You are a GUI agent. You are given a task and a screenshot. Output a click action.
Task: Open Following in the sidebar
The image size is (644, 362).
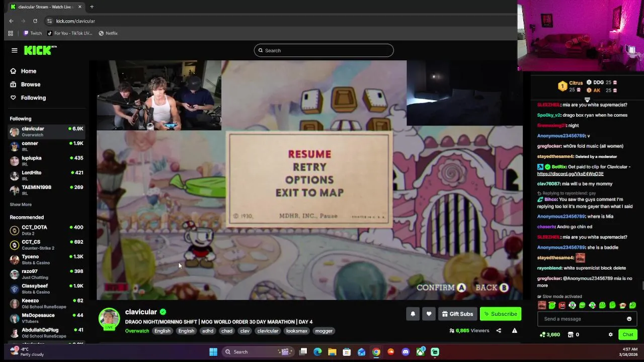click(28, 98)
